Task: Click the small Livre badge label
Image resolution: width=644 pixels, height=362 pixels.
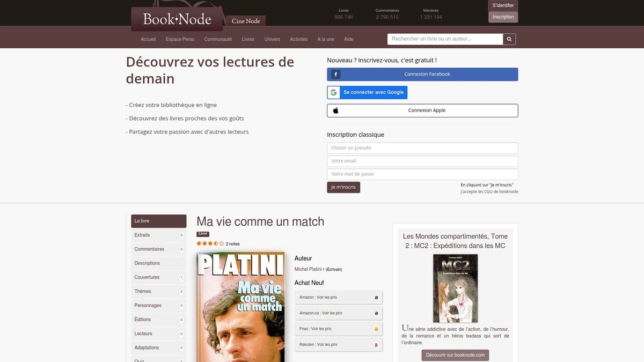Action: 203,234
